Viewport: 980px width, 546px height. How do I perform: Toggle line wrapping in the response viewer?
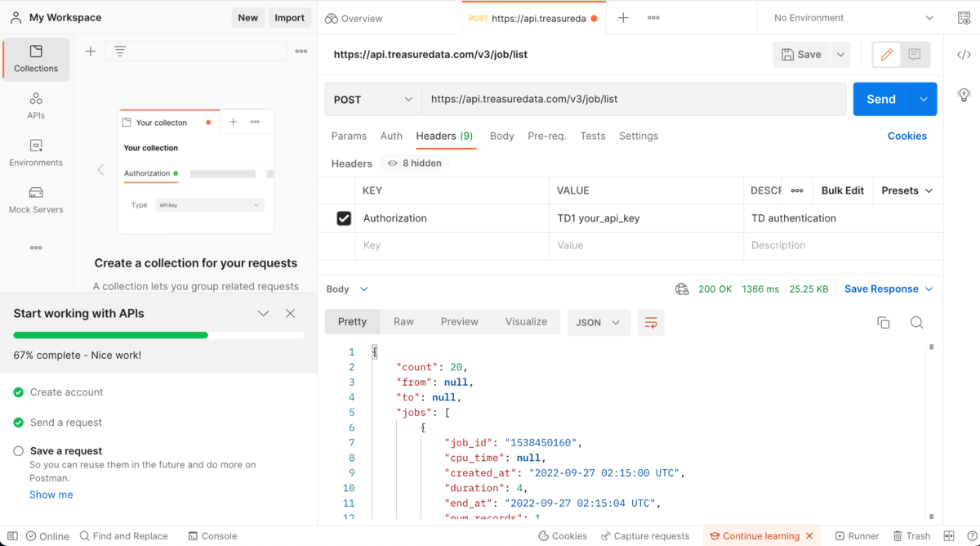tap(650, 322)
